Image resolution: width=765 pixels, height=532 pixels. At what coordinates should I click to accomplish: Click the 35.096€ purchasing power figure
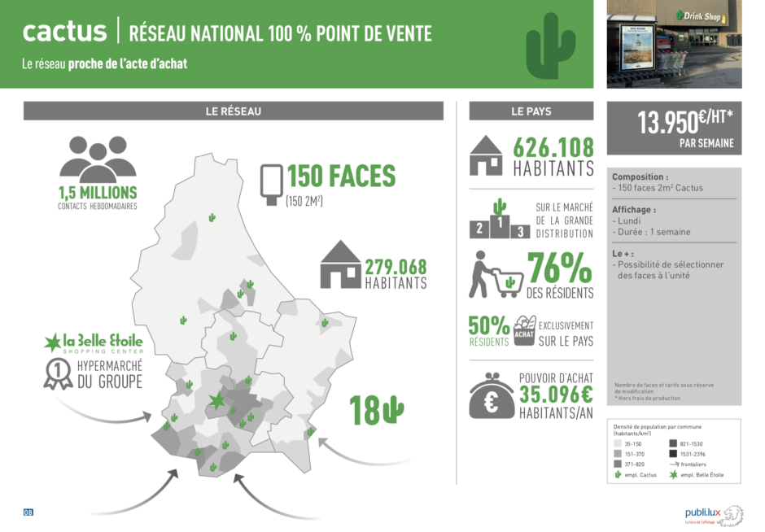[x=556, y=395]
